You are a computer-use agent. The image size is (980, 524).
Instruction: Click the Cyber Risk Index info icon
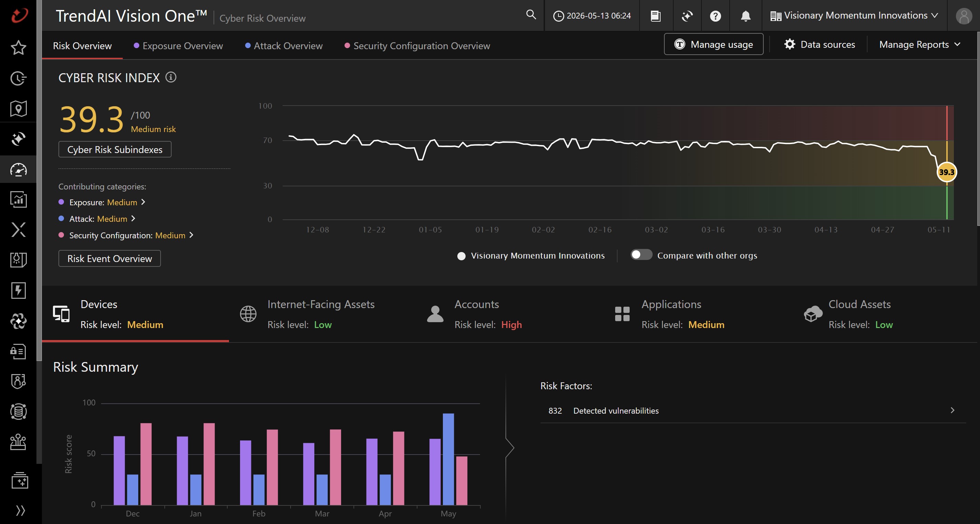point(171,77)
